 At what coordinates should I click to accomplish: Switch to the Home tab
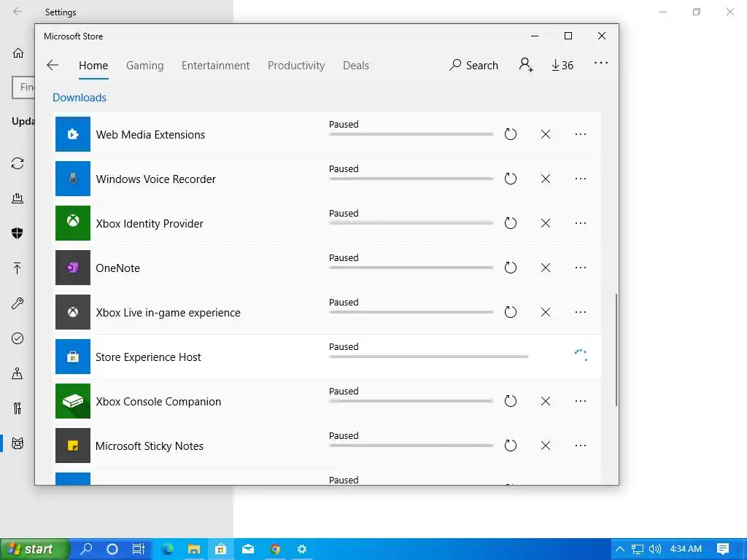[x=93, y=65]
